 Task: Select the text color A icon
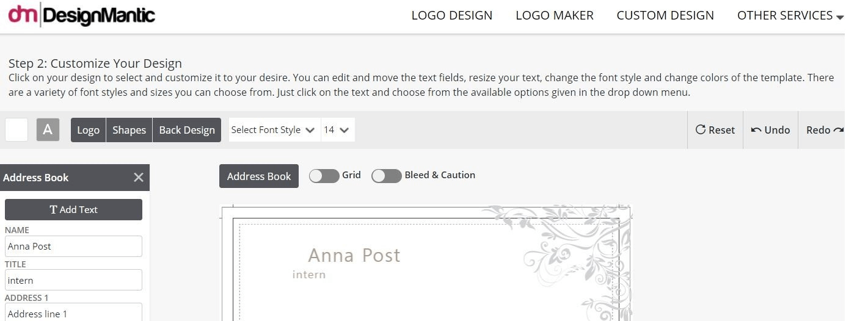pos(48,130)
